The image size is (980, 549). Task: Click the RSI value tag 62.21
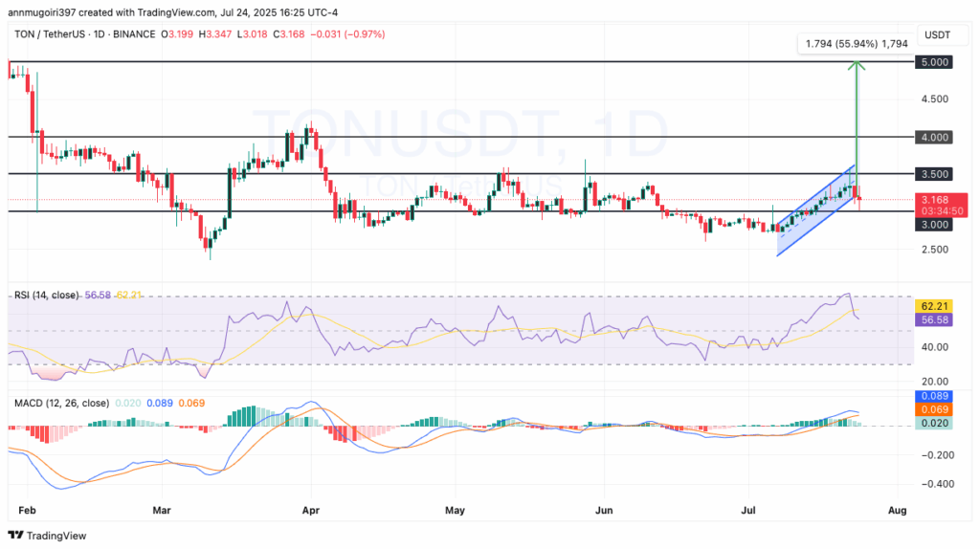[934, 306]
